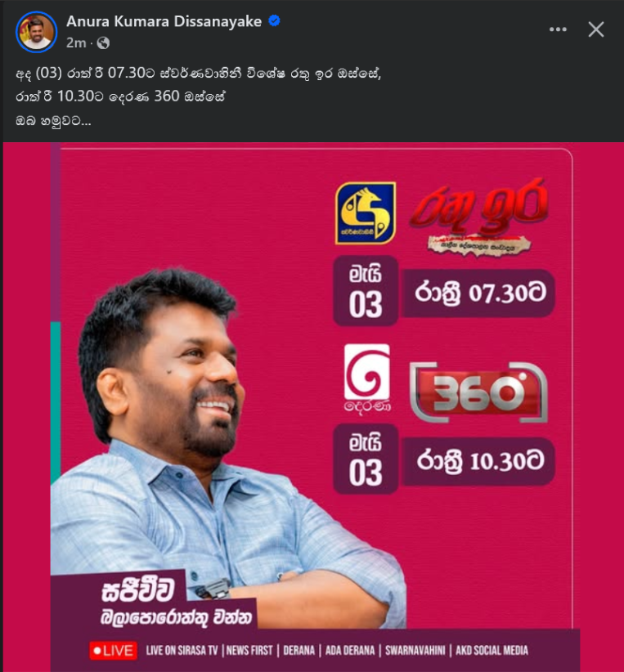This screenshot has width=624, height=672.
Task: Click the 10.30 night time label
Action: (x=480, y=462)
